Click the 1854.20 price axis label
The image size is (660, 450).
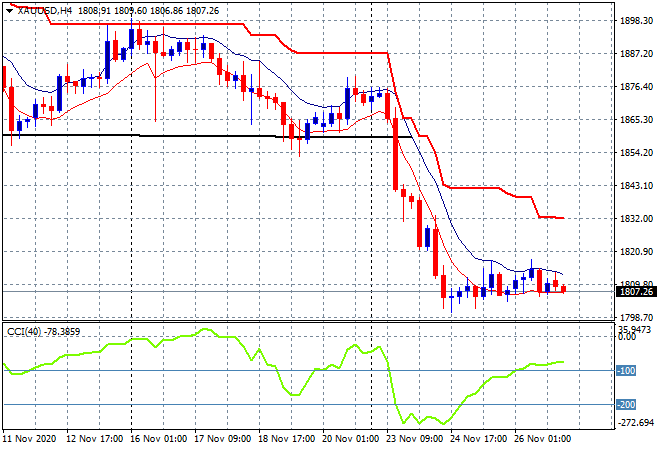636,152
